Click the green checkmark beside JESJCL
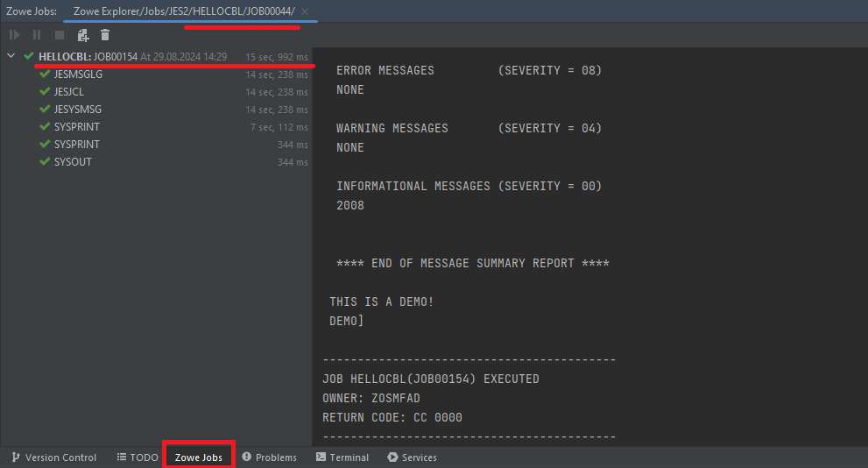Screen dimensions: 868x468 tap(45, 92)
